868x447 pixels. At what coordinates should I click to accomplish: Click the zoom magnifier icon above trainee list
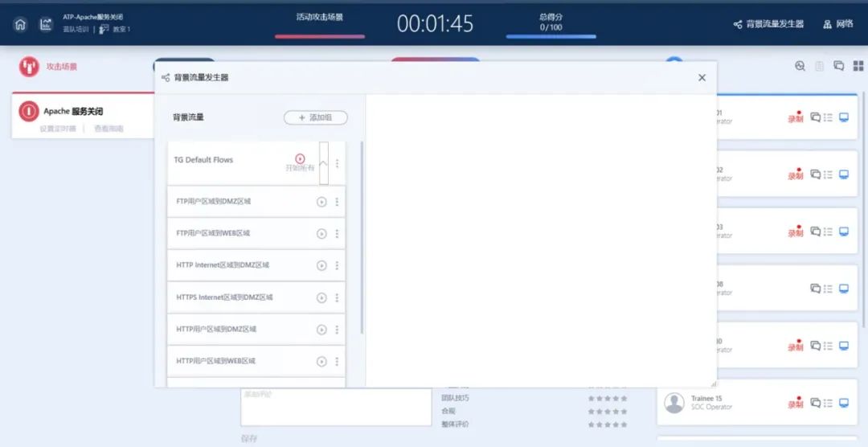tap(800, 66)
